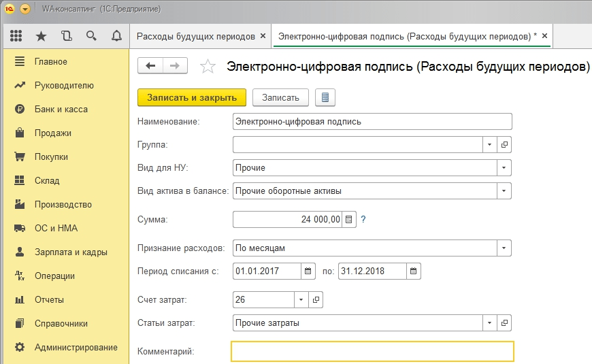This screenshot has height=364, width=592.
Task: Click the Записать и закрыть button
Action: (191, 97)
